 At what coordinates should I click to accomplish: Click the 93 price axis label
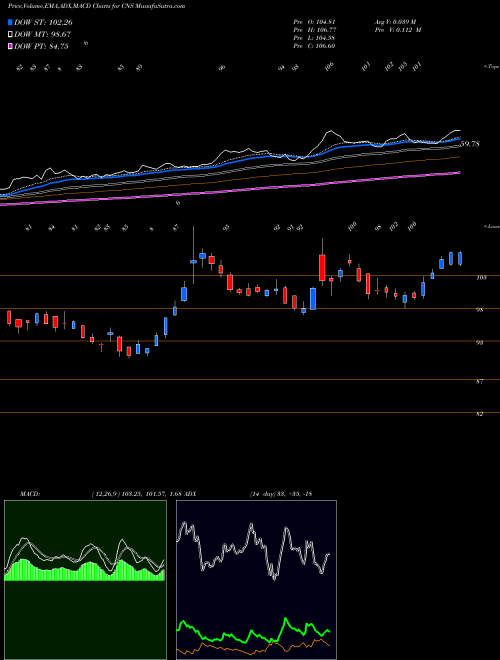pos(480,343)
